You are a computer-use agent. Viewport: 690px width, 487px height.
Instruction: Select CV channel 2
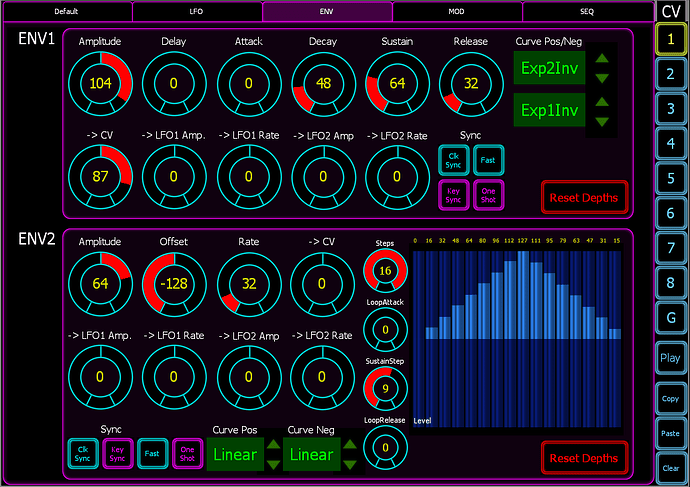coord(671,74)
